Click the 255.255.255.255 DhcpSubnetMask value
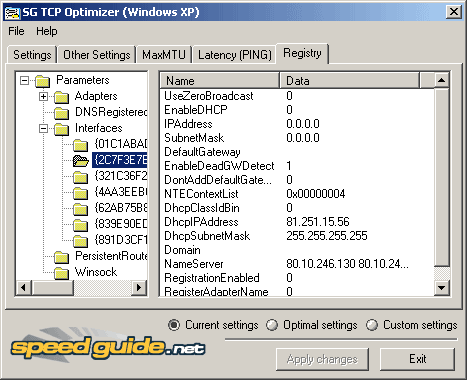Image resolution: width=467 pixels, height=380 pixels. [x=327, y=236]
